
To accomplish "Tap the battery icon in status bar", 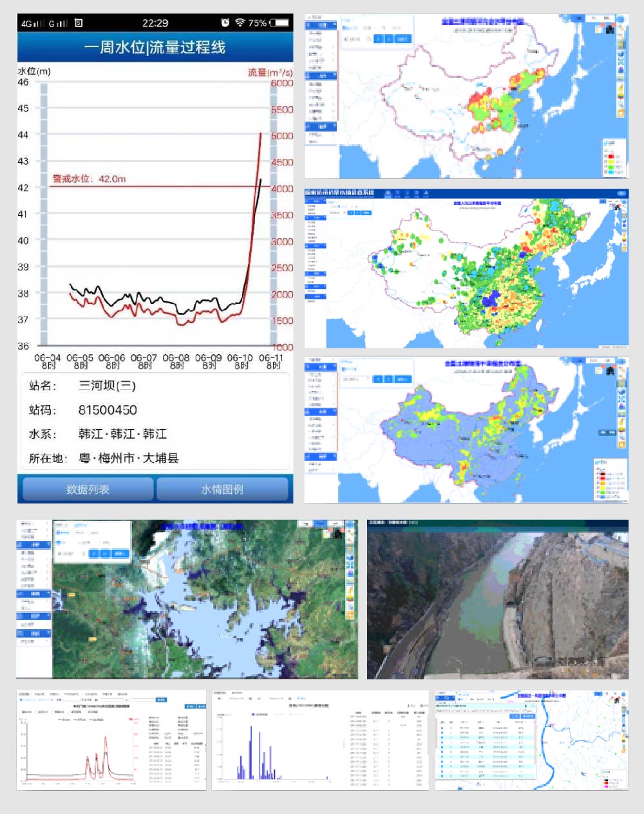I will 279,23.
